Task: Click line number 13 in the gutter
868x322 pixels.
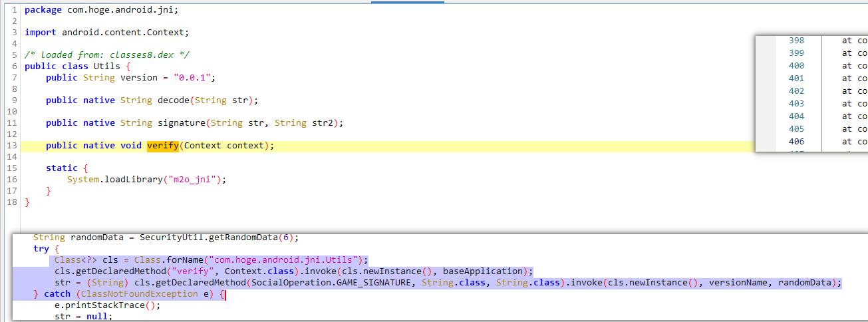Action: tap(11, 146)
